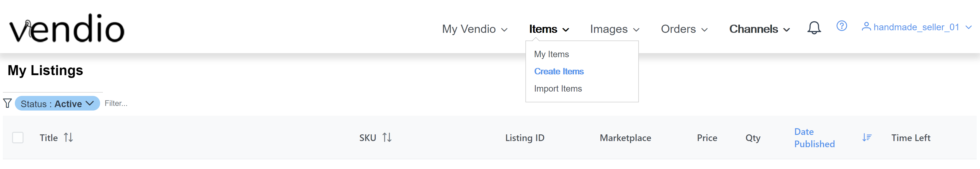Image resolution: width=980 pixels, height=169 pixels.
Task: Expand the handmade_seller_01 account menu
Action: 921,27
